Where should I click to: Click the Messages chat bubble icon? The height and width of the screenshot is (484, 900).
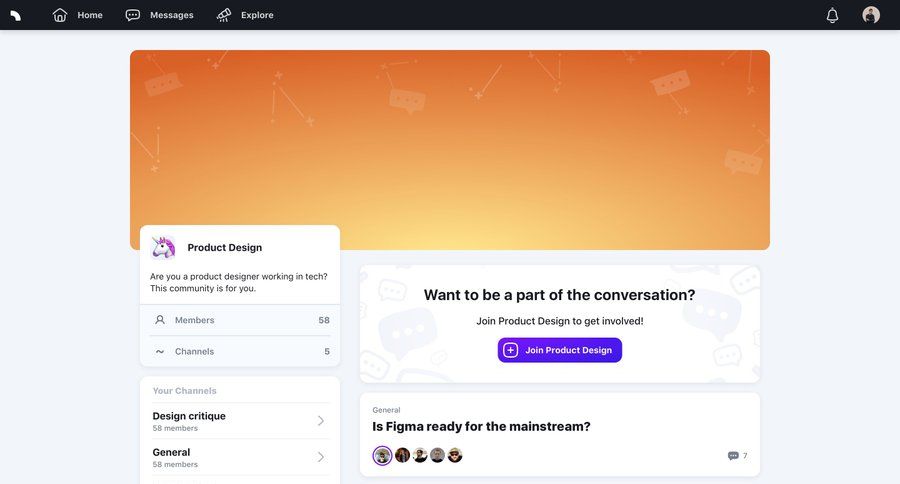click(133, 15)
